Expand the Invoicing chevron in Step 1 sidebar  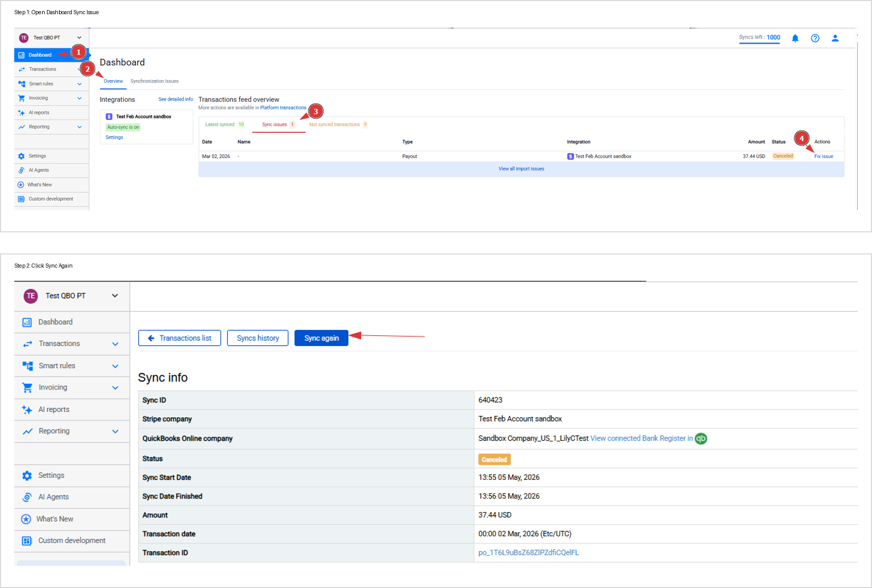(x=80, y=98)
